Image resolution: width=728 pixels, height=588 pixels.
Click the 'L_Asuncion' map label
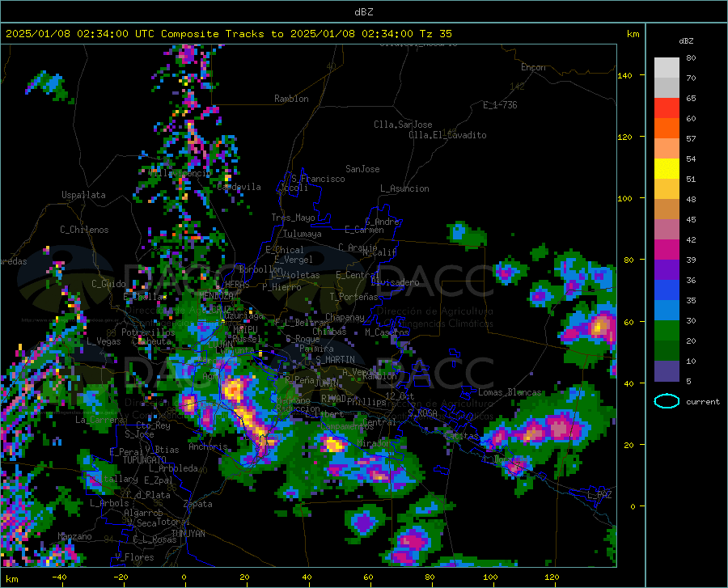coord(404,188)
